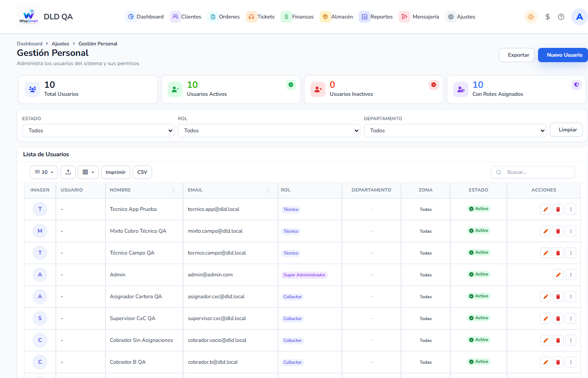Open the Estado filter dropdown

[98, 131]
